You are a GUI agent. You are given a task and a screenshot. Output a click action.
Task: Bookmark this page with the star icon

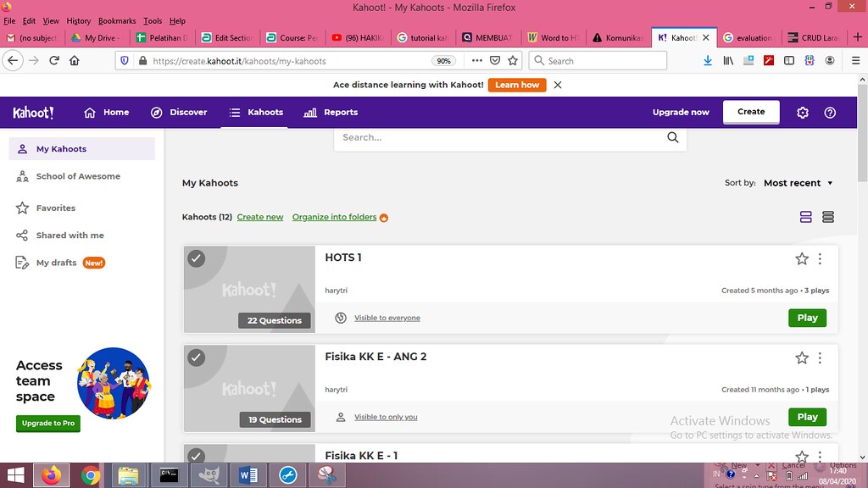(513, 61)
